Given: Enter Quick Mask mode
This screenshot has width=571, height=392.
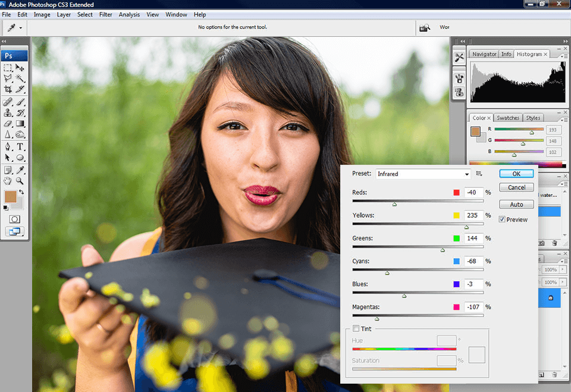Looking at the screenshot, I should point(13,219).
